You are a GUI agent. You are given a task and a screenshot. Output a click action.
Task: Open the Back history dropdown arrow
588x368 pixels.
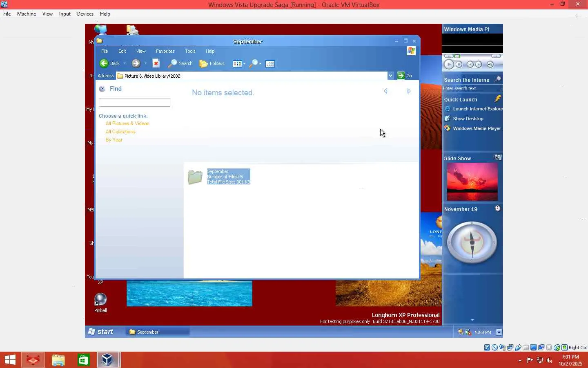click(125, 63)
